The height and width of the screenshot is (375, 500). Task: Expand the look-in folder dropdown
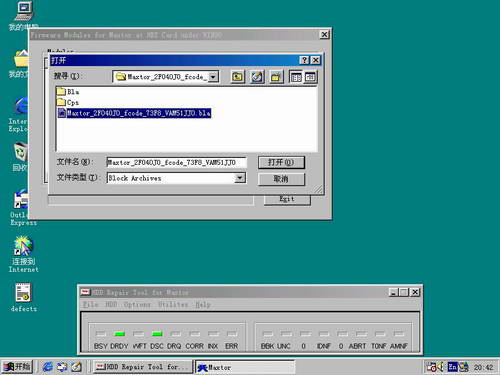pos(213,77)
